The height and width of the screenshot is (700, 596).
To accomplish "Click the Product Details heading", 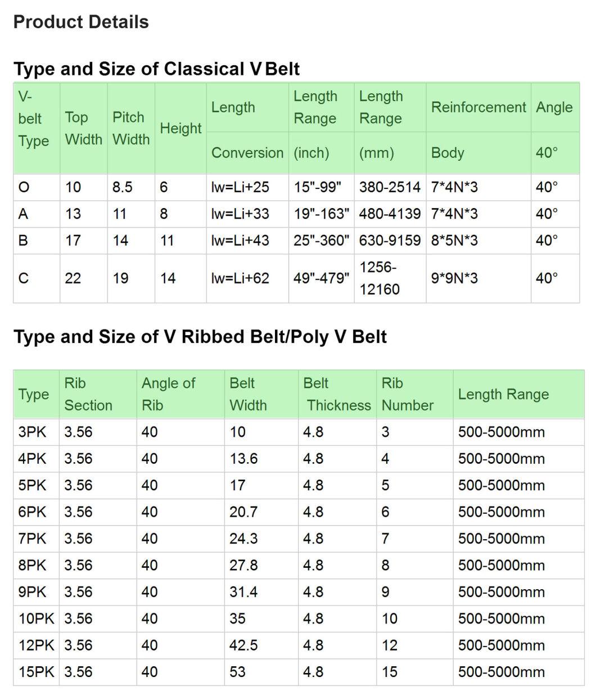I will pos(81,22).
